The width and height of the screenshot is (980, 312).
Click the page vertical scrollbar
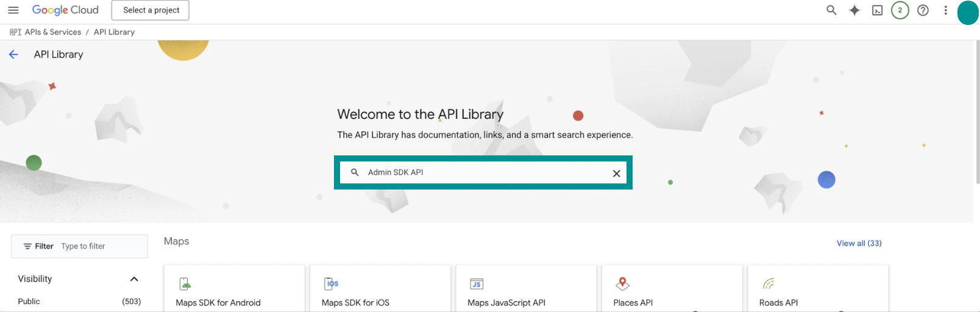pyautogui.click(x=977, y=113)
